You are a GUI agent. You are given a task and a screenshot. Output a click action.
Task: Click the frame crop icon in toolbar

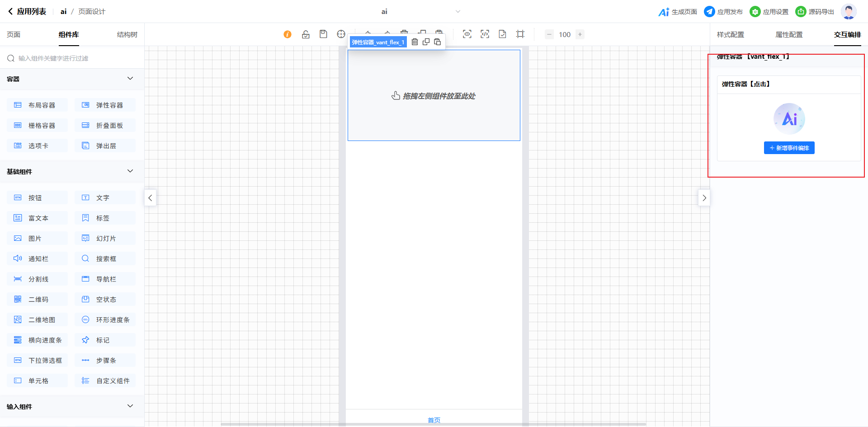tap(520, 34)
